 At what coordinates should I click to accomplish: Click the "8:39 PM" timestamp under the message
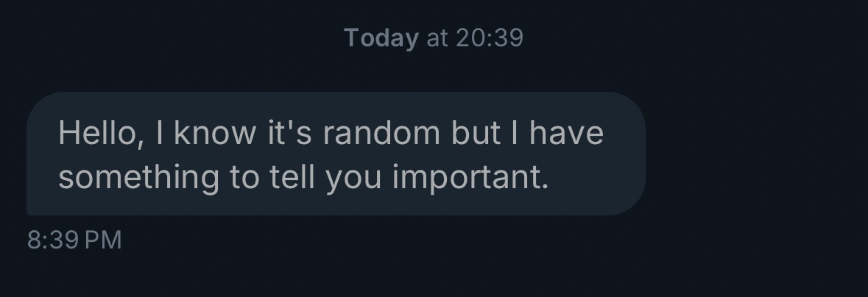pos(74,240)
